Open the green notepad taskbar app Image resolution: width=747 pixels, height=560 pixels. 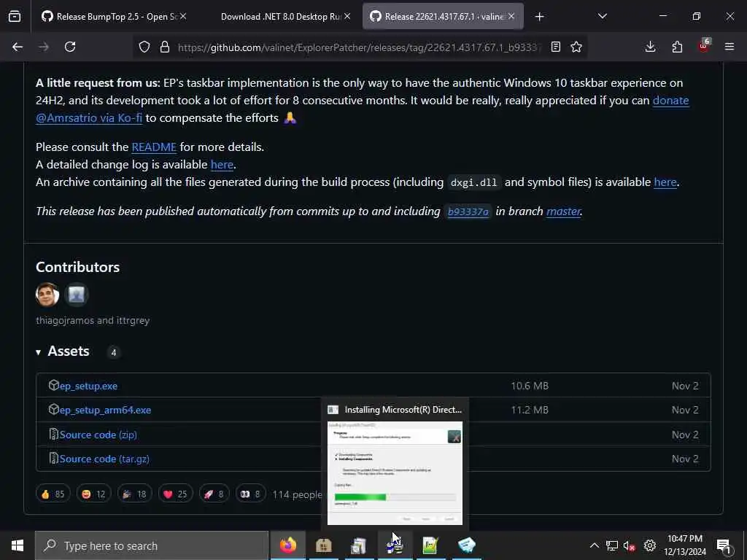(x=430, y=545)
